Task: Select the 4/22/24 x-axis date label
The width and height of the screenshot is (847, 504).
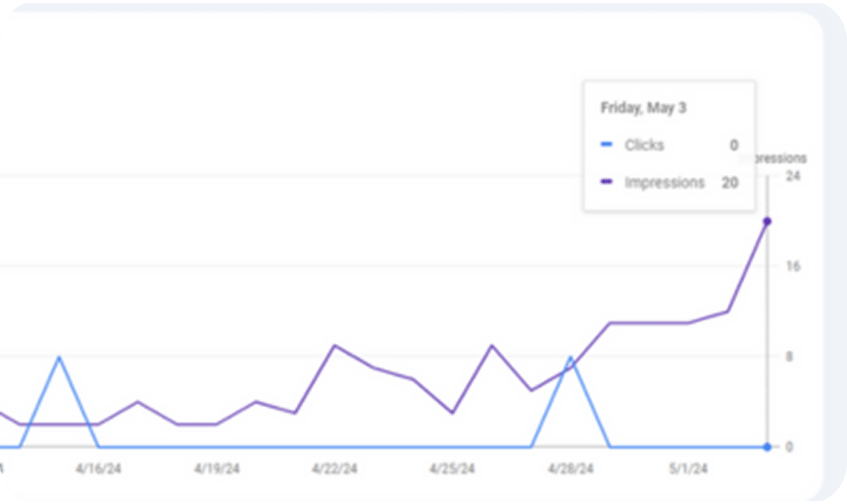Action: [x=335, y=469]
